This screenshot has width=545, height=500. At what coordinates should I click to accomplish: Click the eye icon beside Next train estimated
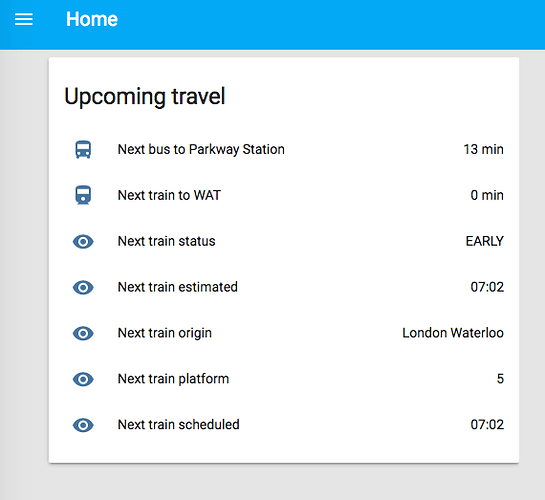click(83, 287)
